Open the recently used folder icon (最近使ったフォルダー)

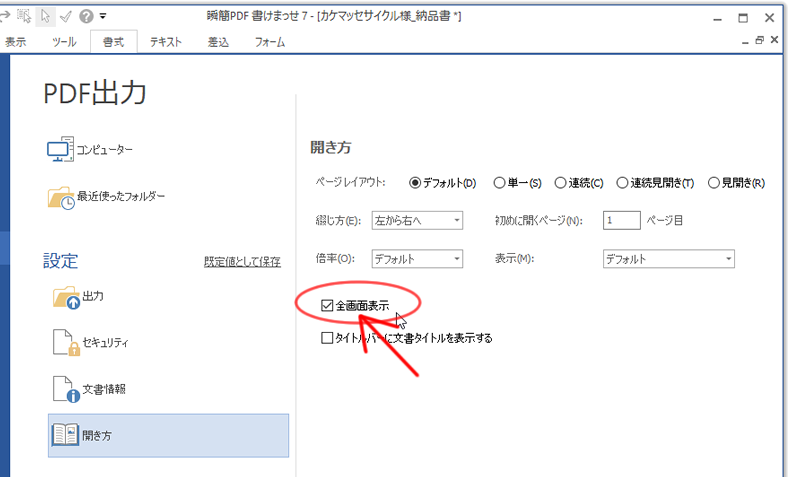click(x=61, y=197)
